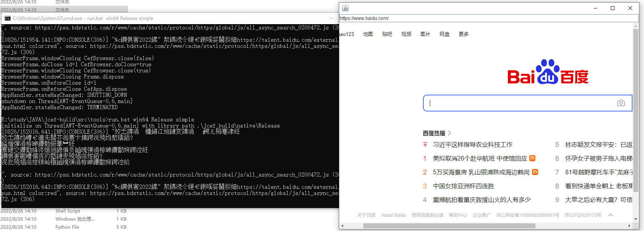The image size is (644, 231).
Task: Click the browser horizontal scrollbar thumb
Action: click(449, 226)
